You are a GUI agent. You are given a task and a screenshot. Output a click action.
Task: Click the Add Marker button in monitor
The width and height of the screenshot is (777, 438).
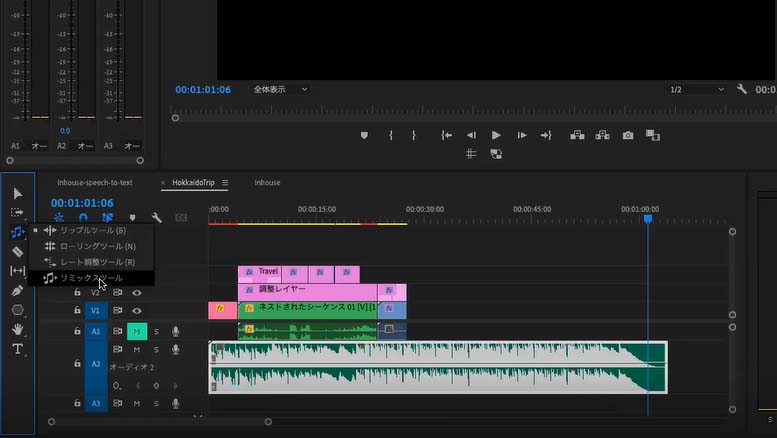364,135
